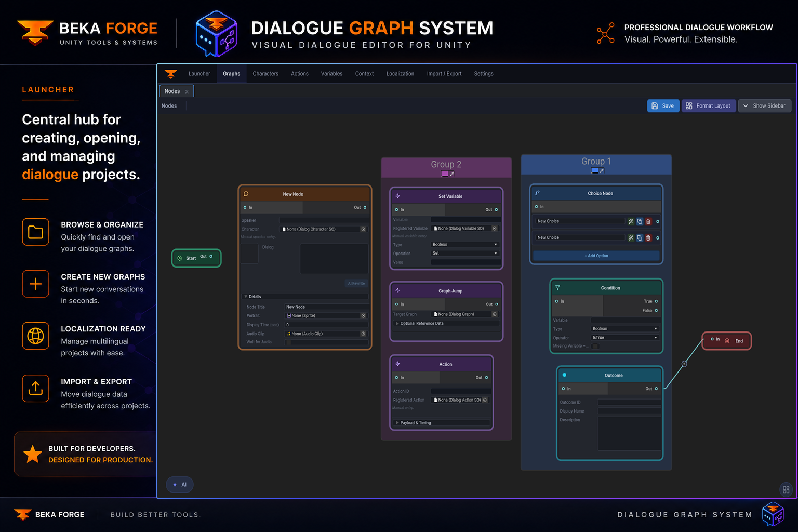Click the + Add Option button

coord(596,256)
